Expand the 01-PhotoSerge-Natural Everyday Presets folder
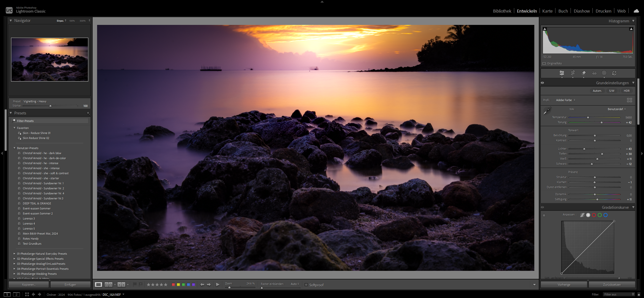The height and width of the screenshot is (298, 644). pos(14,254)
